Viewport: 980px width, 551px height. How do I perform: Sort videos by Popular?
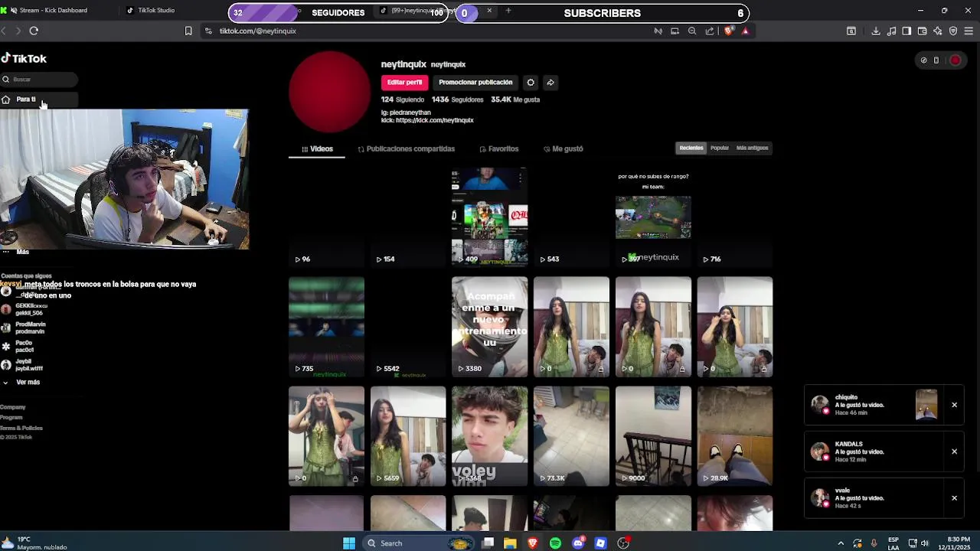720,148
